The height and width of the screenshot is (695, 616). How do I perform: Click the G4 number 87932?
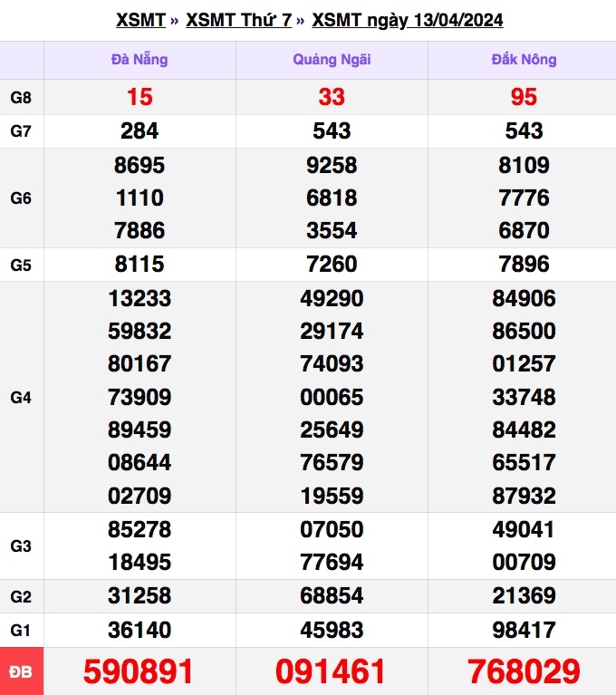click(524, 496)
